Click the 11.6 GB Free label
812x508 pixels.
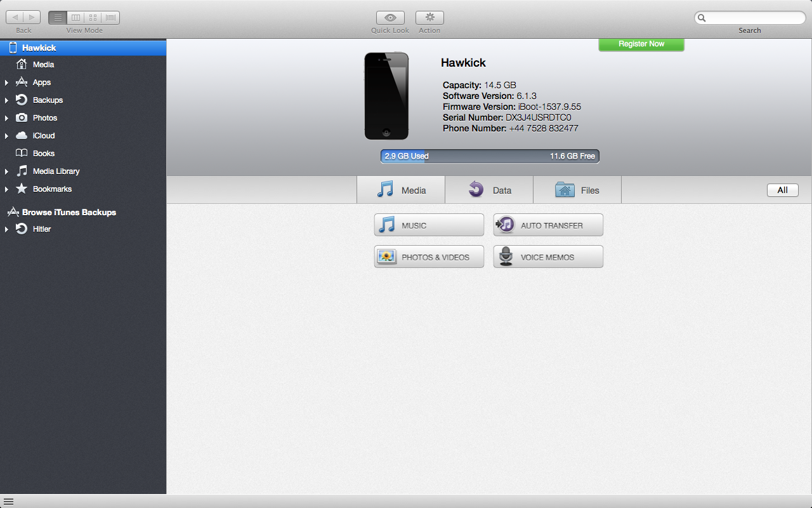click(x=572, y=156)
